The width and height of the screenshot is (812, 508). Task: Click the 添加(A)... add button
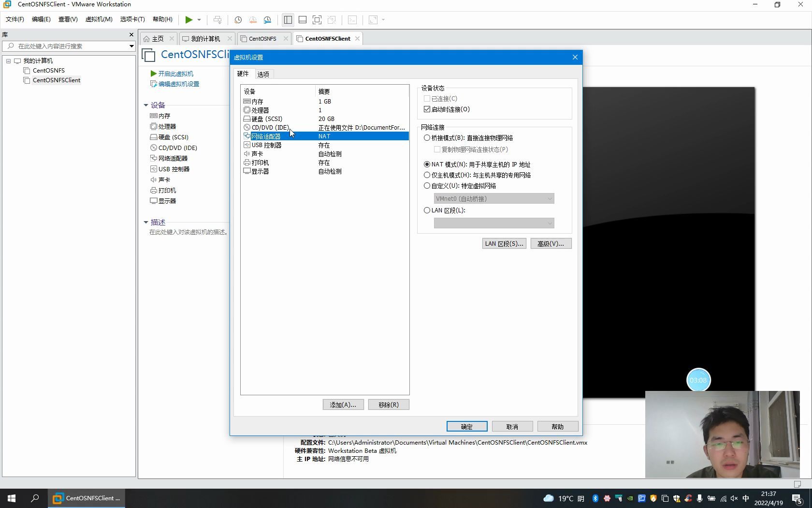(343, 404)
